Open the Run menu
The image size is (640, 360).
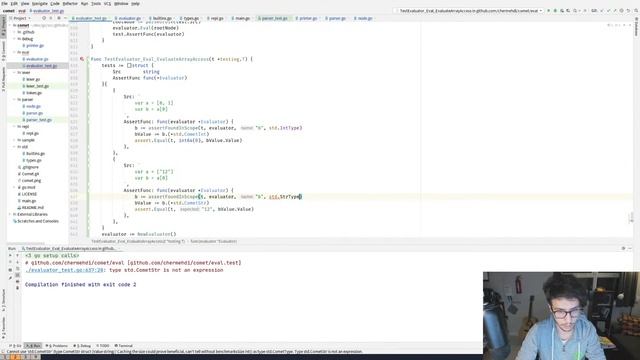(x=84, y=4)
